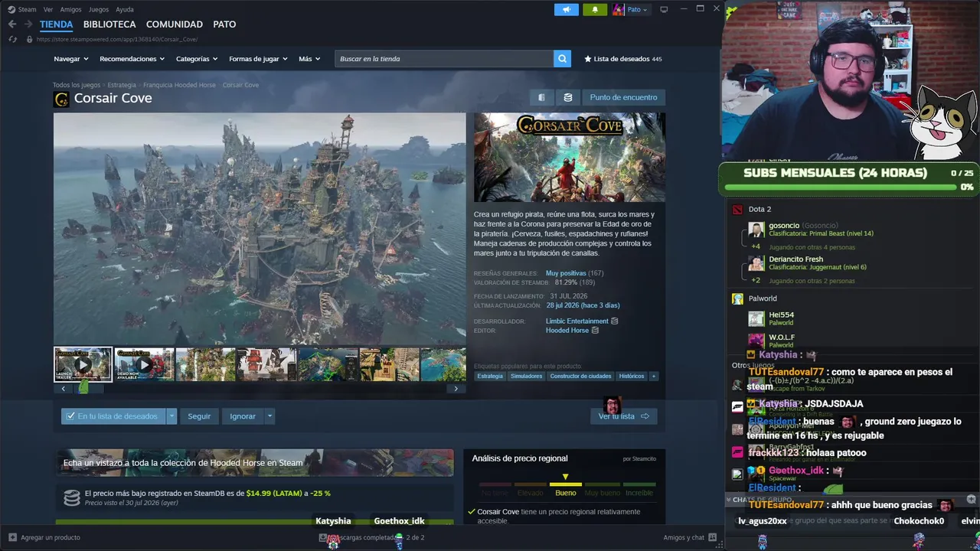980x551 pixels.
Task: Open the Ver menu
Action: pos(48,9)
